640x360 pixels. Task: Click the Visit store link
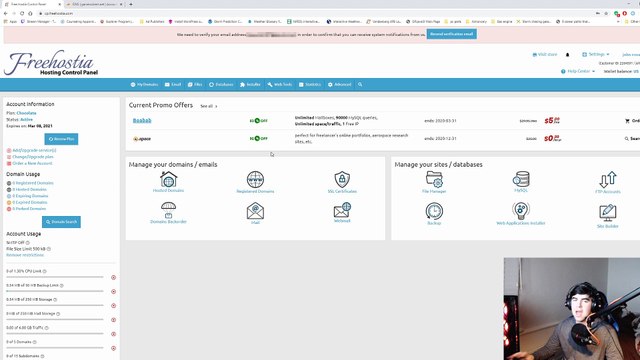pos(544,54)
